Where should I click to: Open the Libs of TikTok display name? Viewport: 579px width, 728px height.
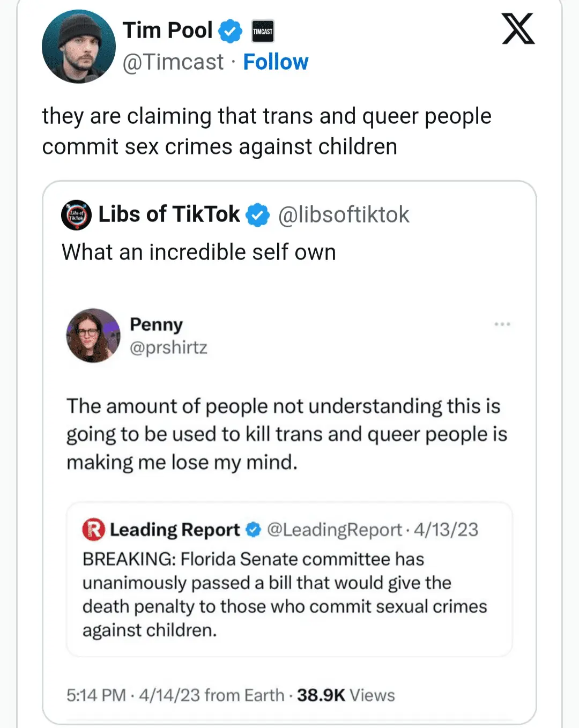point(169,214)
